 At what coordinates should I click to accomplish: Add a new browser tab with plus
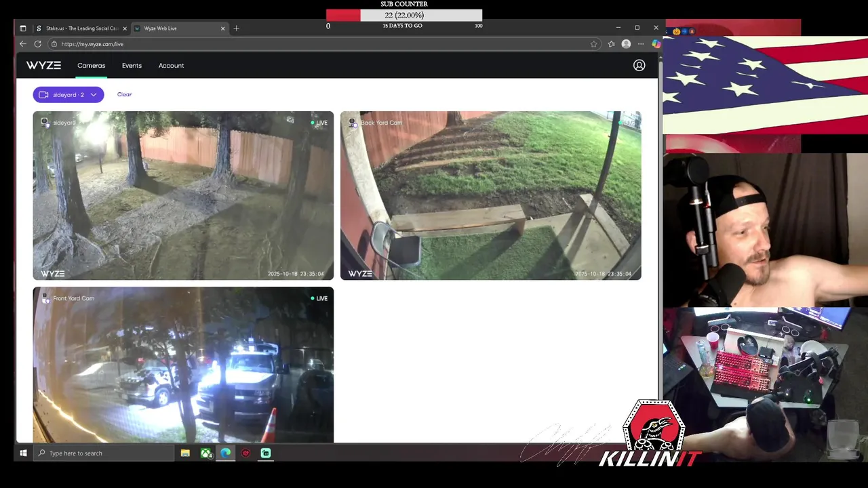[236, 28]
